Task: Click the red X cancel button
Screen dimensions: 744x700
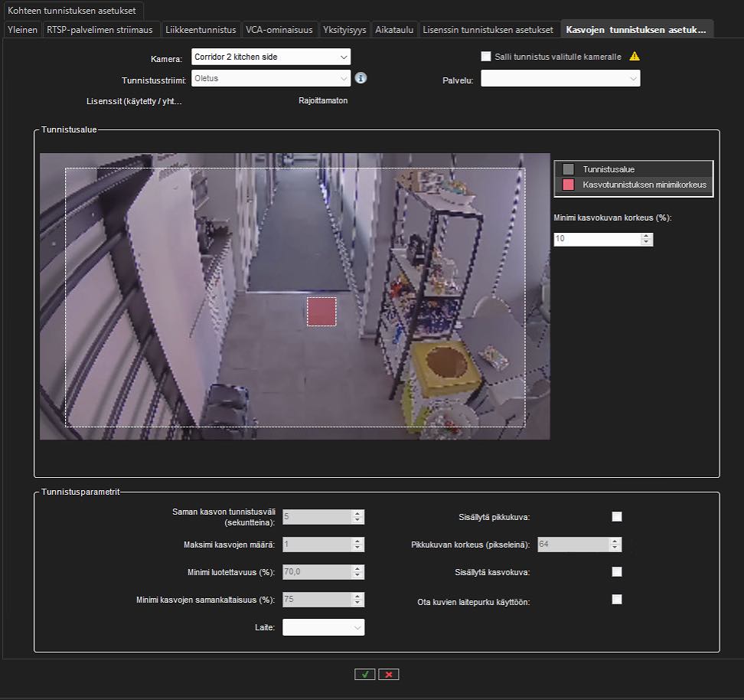Action: tap(389, 674)
